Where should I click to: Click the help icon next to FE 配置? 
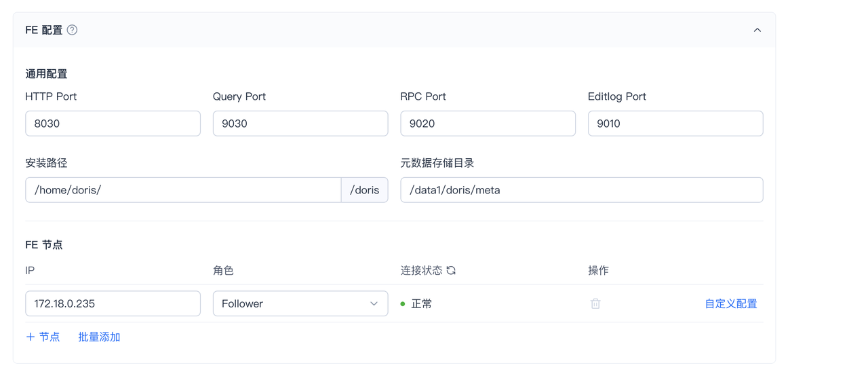tap(72, 30)
